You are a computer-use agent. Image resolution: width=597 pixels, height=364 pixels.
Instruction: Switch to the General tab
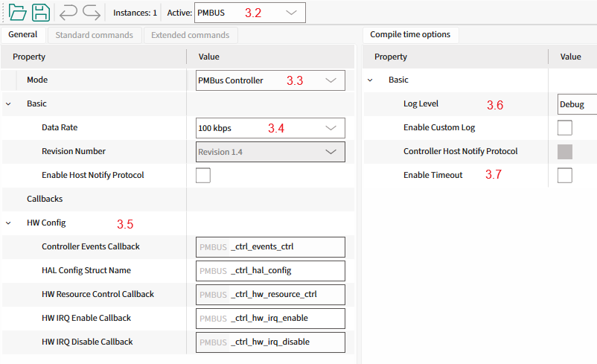coord(23,35)
